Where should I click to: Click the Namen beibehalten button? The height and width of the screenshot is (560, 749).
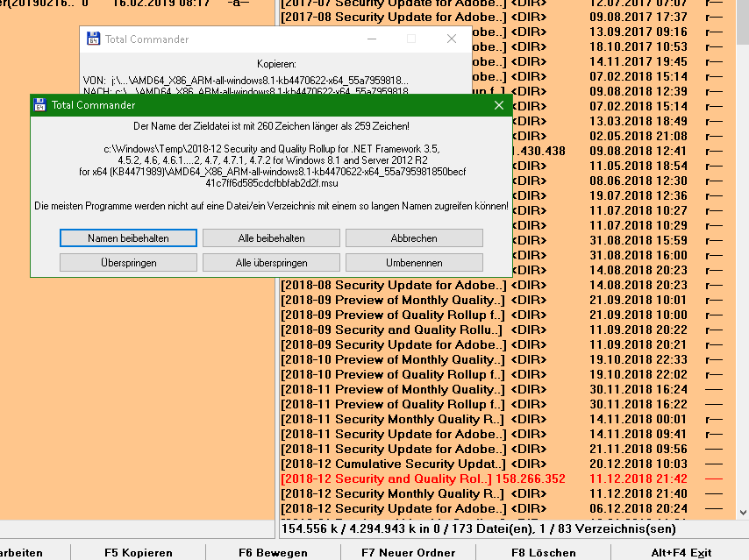point(128,237)
